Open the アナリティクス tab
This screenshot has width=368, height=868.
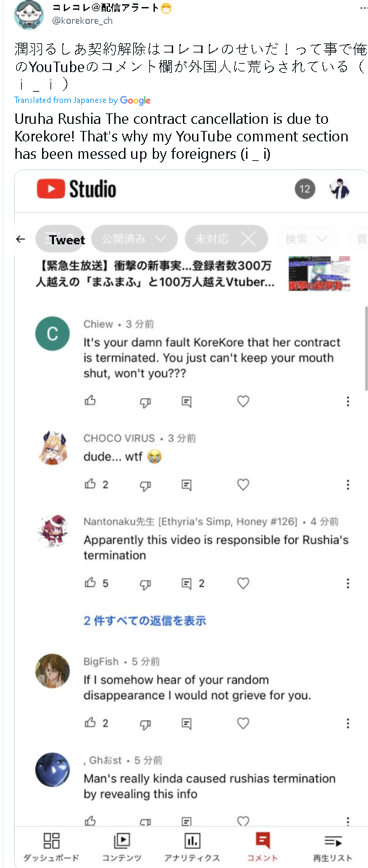(192, 847)
